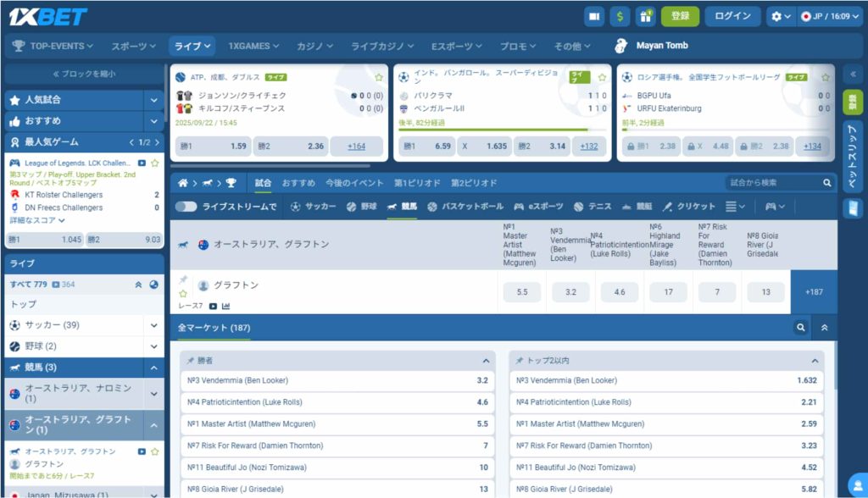Open +164 more markets link
Image resolution: width=868 pixels, height=498 pixels.
click(x=357, y=146)
